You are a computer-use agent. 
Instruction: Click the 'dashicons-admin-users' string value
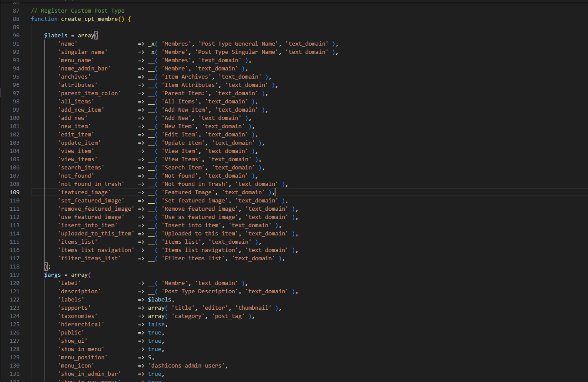186,366
